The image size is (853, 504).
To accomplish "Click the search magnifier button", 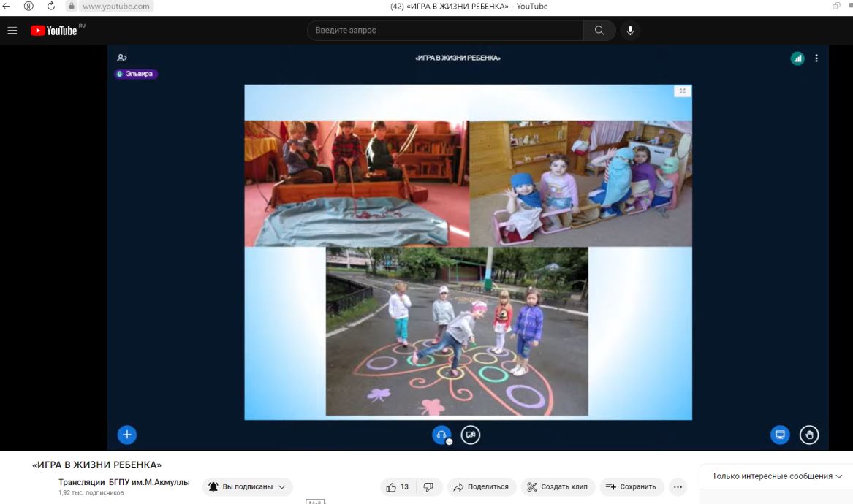I will pyautogui.click(x=599, y=31).
